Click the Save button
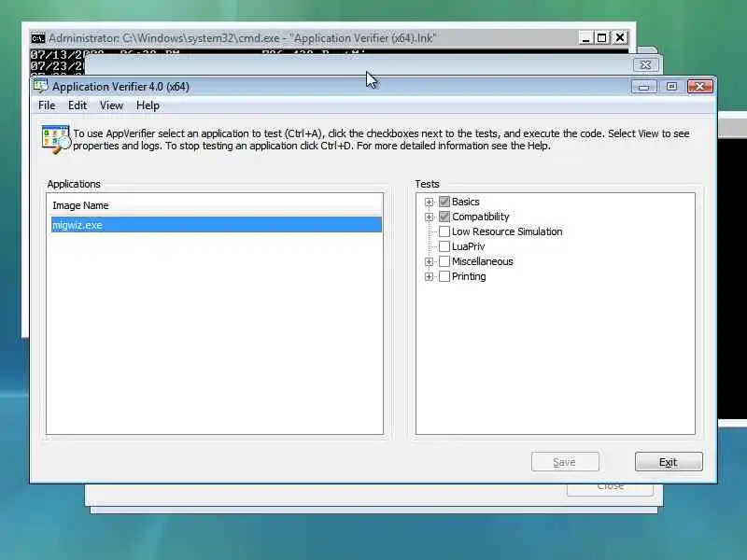 coord(565,462)
